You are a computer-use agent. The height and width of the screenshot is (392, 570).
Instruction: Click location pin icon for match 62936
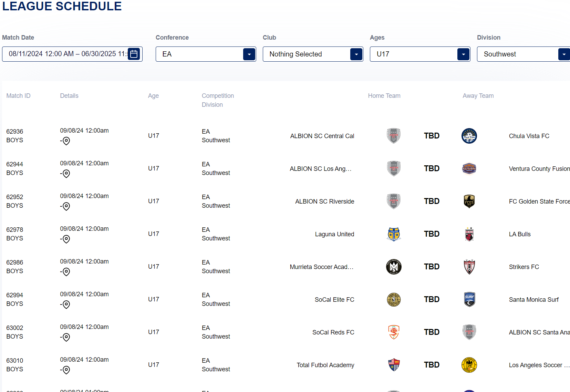click(66, 141)
